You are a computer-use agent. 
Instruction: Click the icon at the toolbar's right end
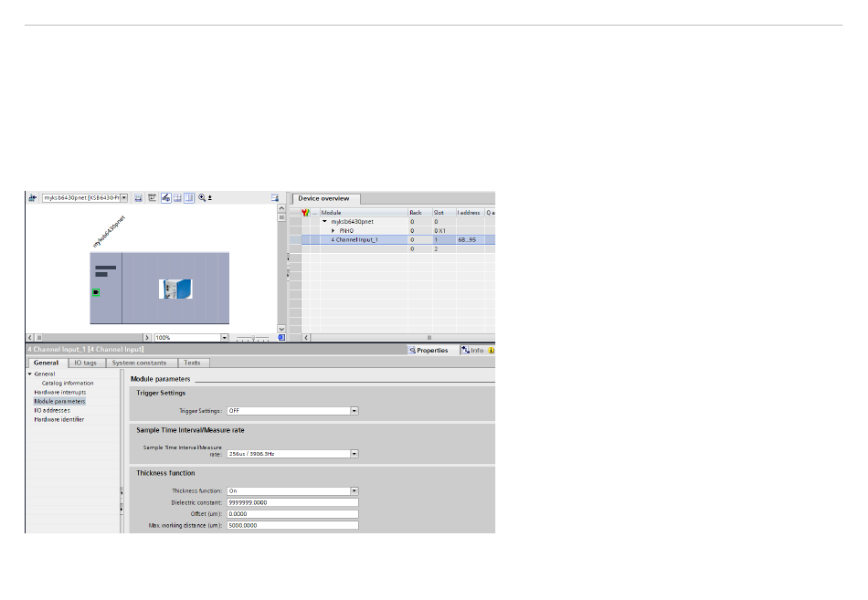[x=275, y=197]
